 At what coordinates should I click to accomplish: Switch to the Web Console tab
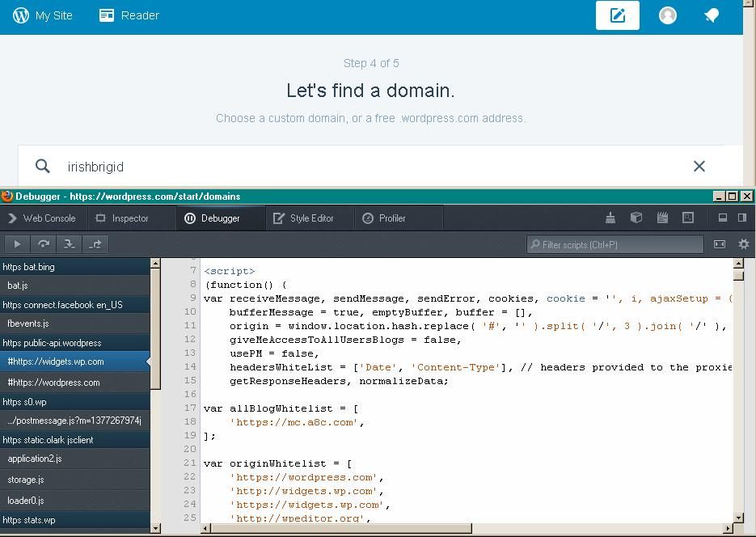42,218
